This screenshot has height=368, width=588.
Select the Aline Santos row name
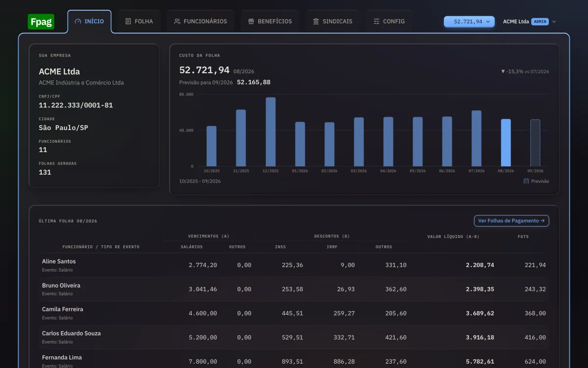[x=59, y=262]
